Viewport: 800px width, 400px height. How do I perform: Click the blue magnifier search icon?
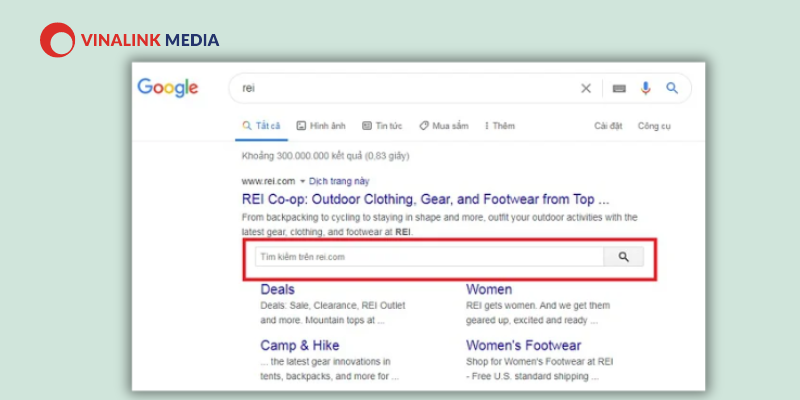click(x=672, y=88)
